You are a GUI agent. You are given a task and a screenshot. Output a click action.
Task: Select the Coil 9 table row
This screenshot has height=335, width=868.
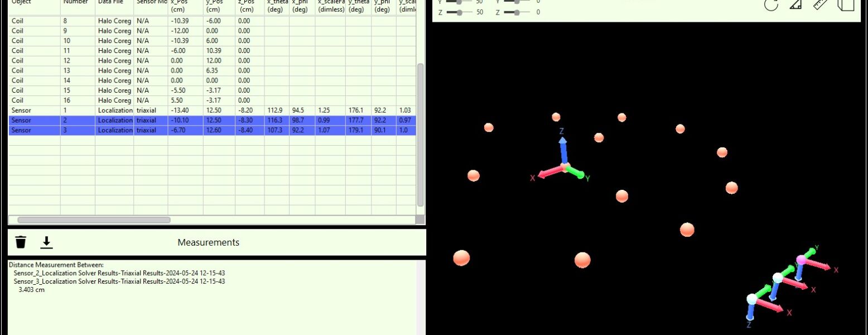[x=212, y=31]
